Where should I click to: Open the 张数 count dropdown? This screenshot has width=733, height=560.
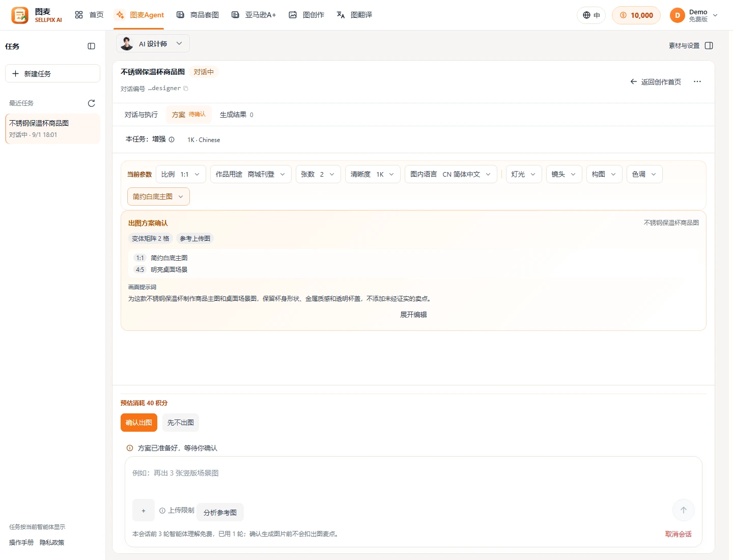point(318,174)
